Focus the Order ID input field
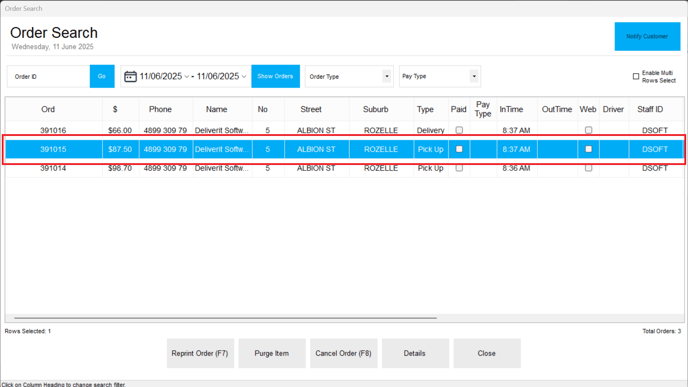The height and width of the screenshot is (387, 688). 49,76
